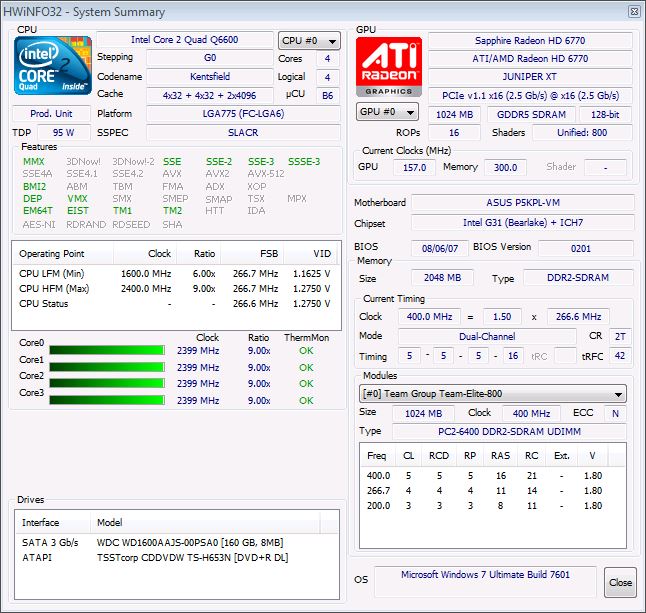Click the GPU clock 157.0 value
646x613 pixels.
414,168
